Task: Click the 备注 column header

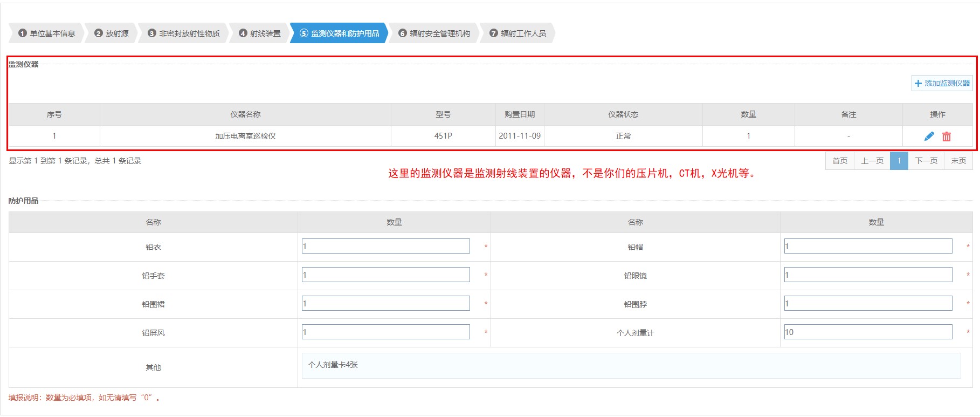Action: click(x=848, y=114)
